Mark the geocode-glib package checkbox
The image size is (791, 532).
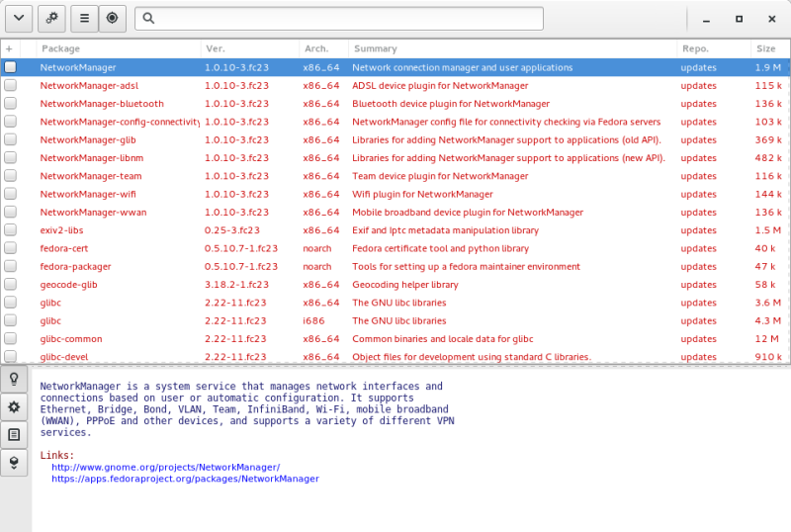coord(10,285)
